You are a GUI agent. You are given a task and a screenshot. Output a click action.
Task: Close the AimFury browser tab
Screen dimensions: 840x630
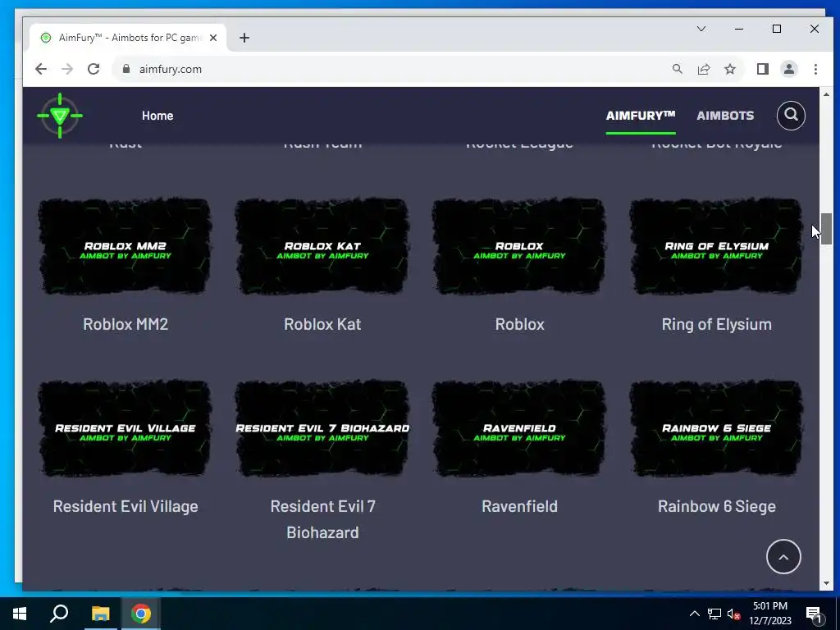213,38
